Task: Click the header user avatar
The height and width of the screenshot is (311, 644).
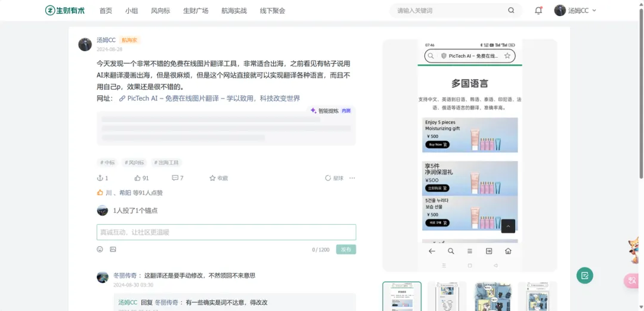Action: 560,11
